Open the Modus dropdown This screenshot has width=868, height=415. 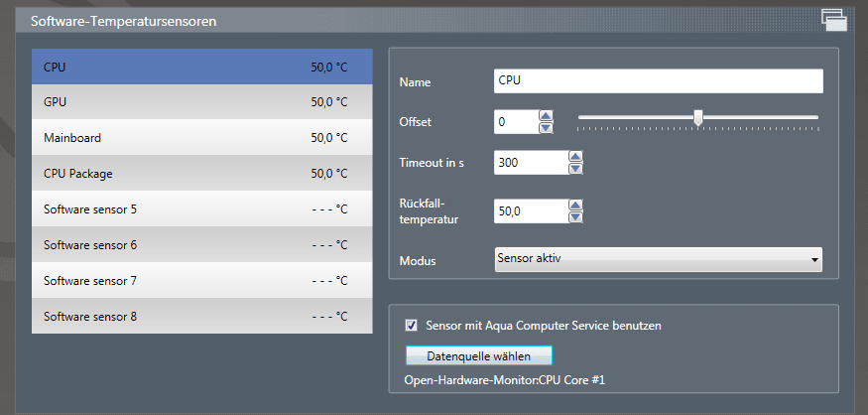[x=659, y=259]
